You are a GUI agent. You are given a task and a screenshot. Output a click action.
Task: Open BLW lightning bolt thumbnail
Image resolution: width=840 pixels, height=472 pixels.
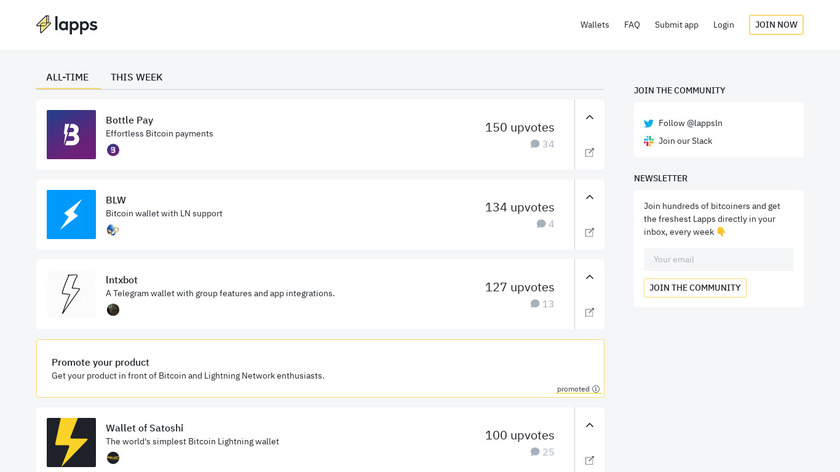(x=71, y=214)
